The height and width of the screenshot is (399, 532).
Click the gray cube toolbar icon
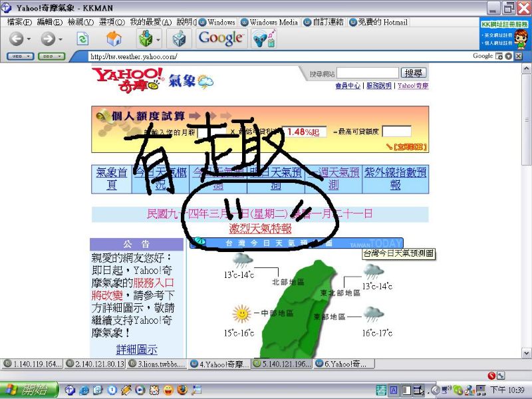(179, 39)
